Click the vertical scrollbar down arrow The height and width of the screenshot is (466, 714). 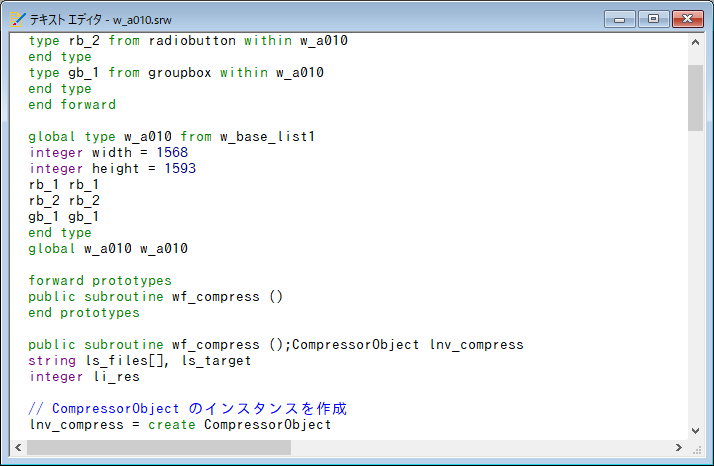click(x=695, y=430)
